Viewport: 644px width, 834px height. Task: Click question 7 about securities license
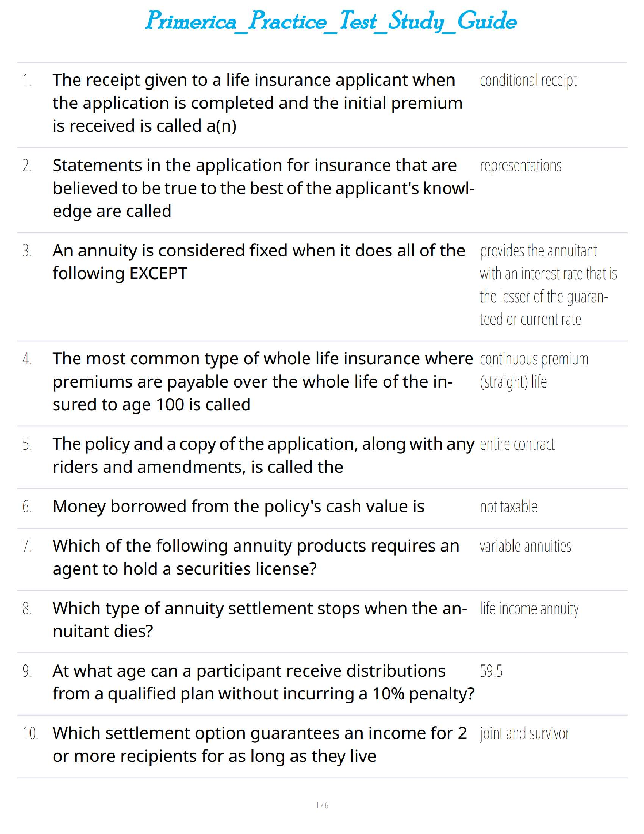[x=256, y=557]
